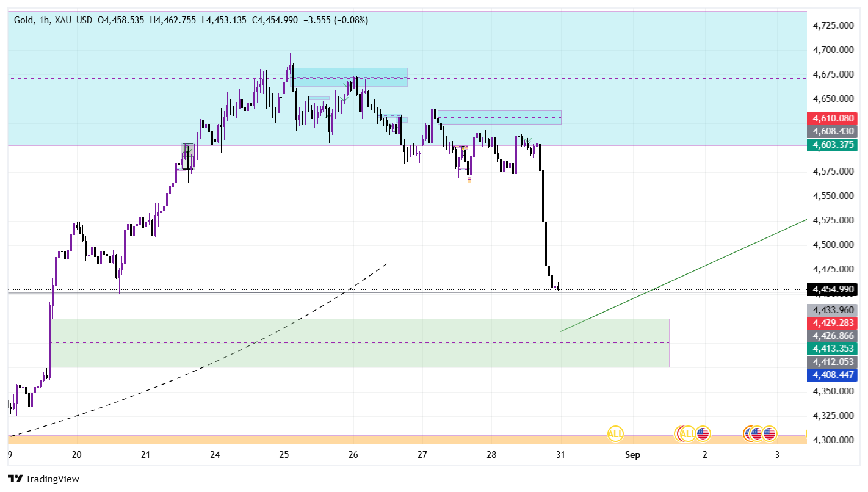
Task: Select the black current price label 4,454.990
Action: [x=833, y=289]
